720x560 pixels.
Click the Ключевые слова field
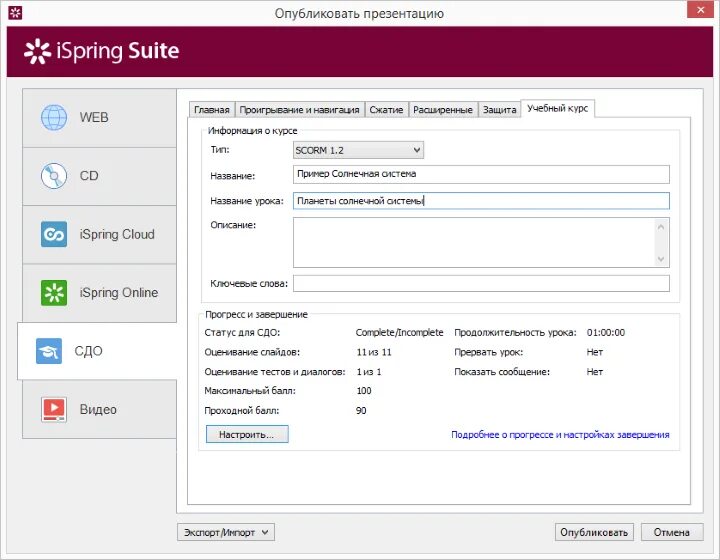(481, 283)
